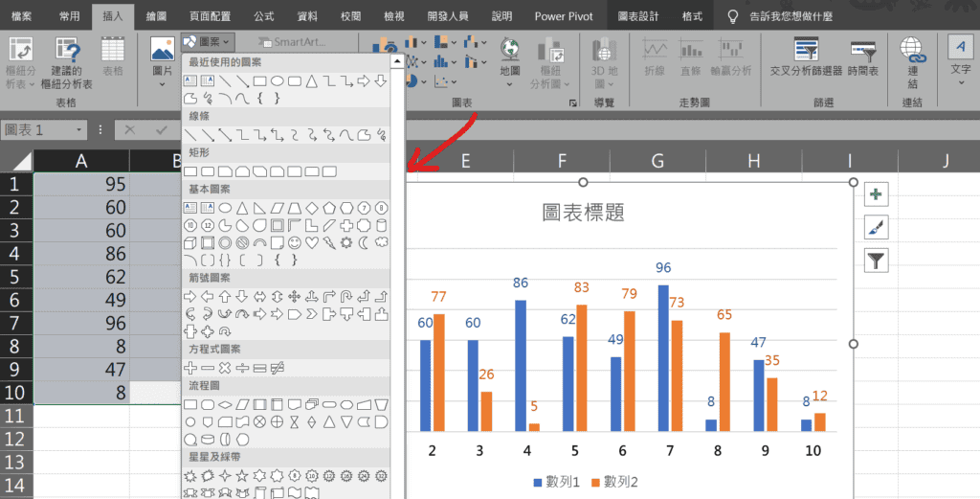Select the 數列1 legend entry

[556, 482]
